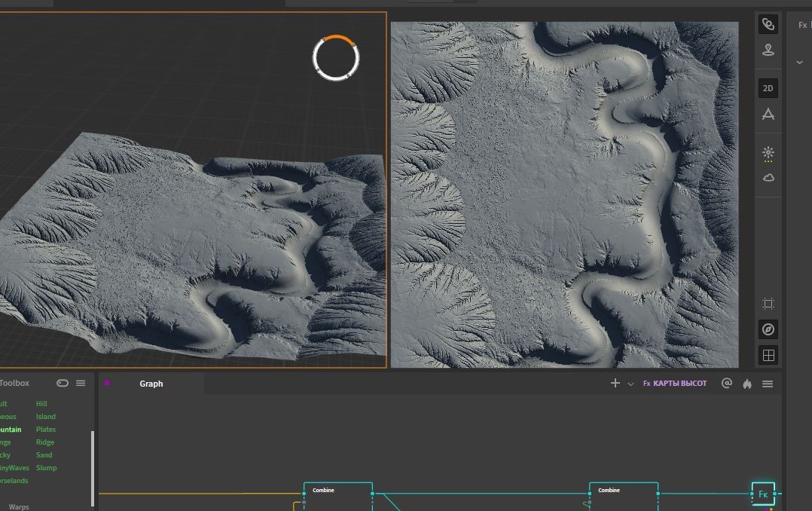812x511 pixels.
Task: Click right Combine node's cyan input port
Action: 589,494
